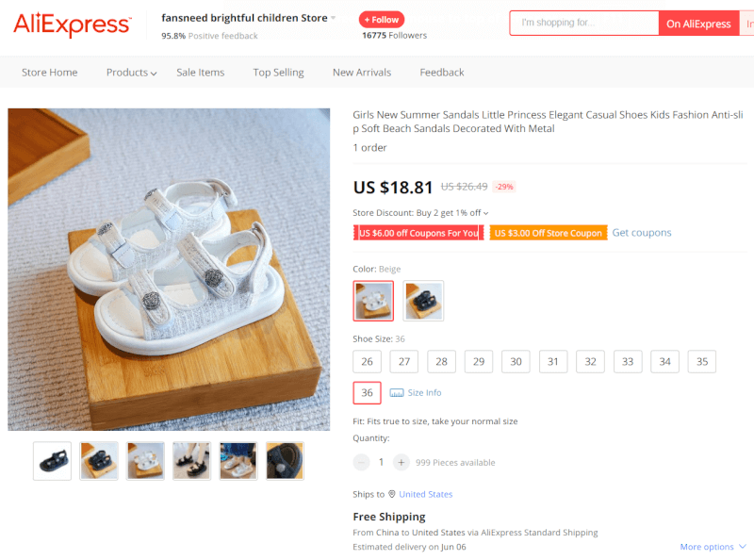The height and width of the screenshot is (560, 754).
Task: Expand the store name dropdown arrow
Action: coord(334,18)
